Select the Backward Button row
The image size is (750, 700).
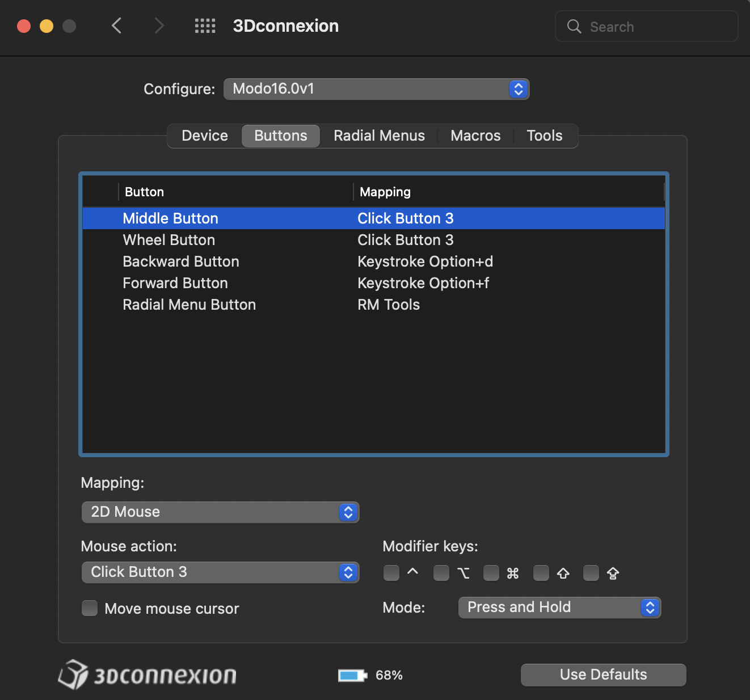[x=374, y=262]
